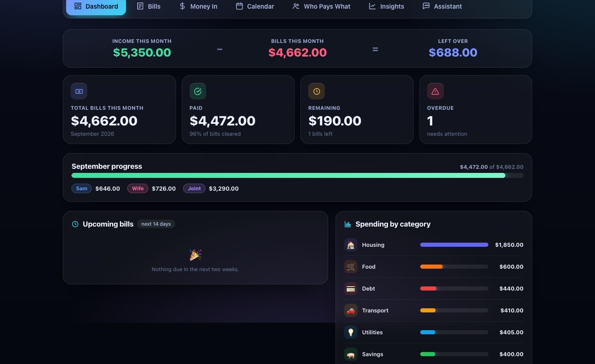Open the Money In tab
The image size is (595, 364).
point(198,7)
